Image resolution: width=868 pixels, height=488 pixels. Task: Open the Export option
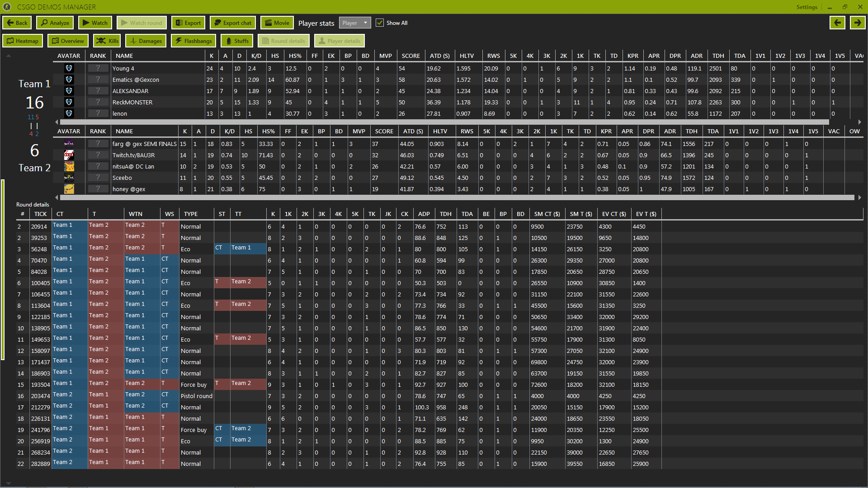tap(189, 23)
